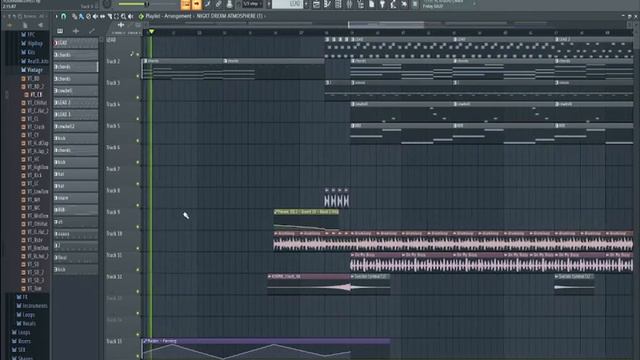Open the Mixer from top toolbar

[349, 4]
